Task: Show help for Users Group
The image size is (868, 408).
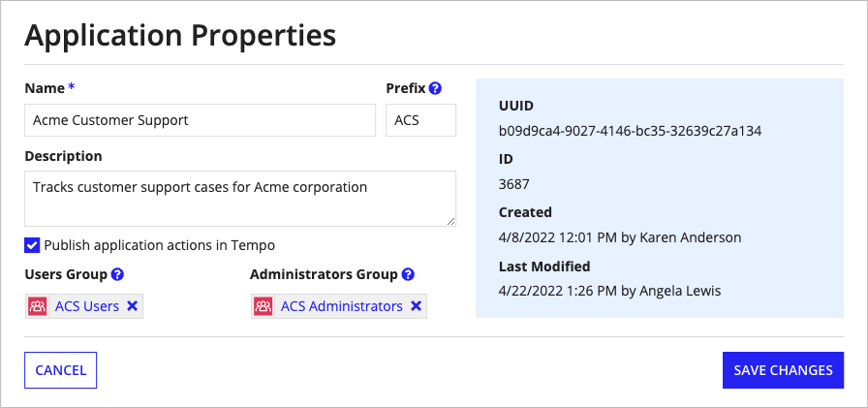Action: pyautogui.click(x=117, y=274)
